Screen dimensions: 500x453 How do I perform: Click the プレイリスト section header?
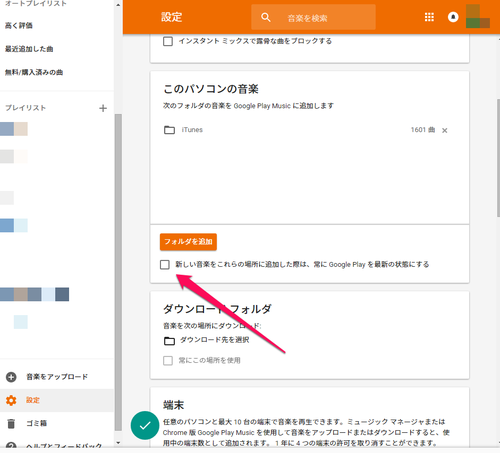coord(25,108)
